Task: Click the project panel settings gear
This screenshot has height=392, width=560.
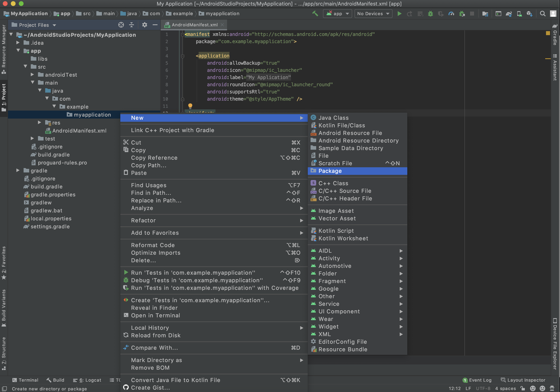Action: pos(145,25)
